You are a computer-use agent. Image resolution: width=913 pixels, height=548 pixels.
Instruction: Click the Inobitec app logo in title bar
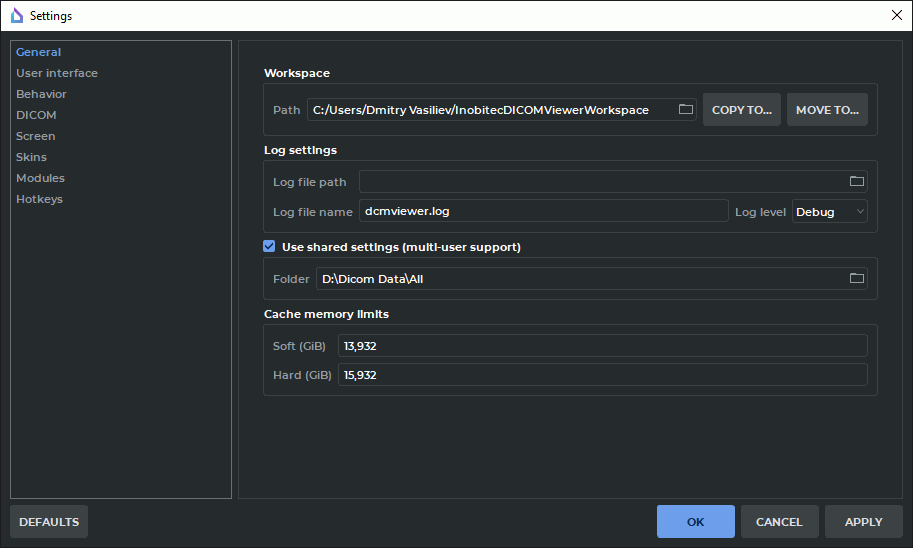[x=16, y=15]
